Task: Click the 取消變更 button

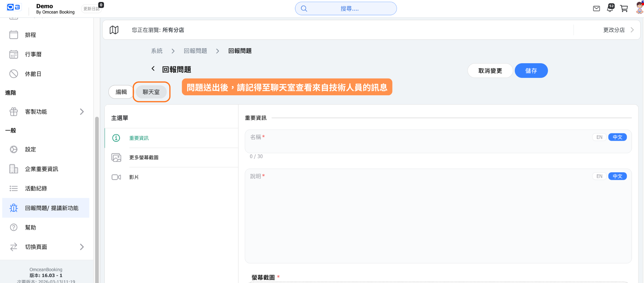Action: [x=490, y=71]
